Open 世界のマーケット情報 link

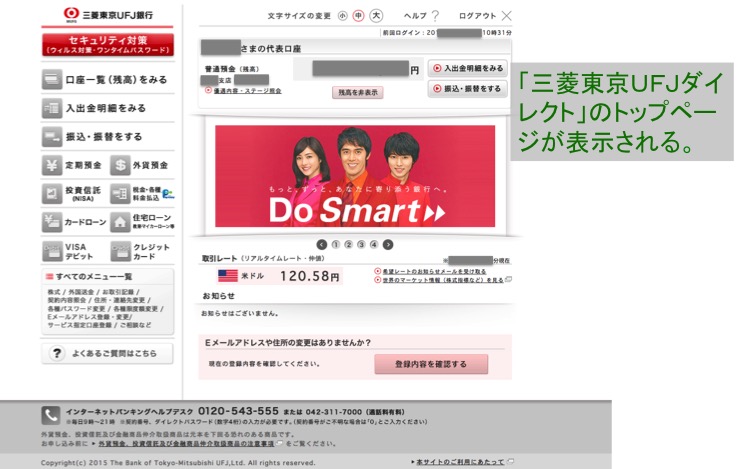click(x=443, y=280)
